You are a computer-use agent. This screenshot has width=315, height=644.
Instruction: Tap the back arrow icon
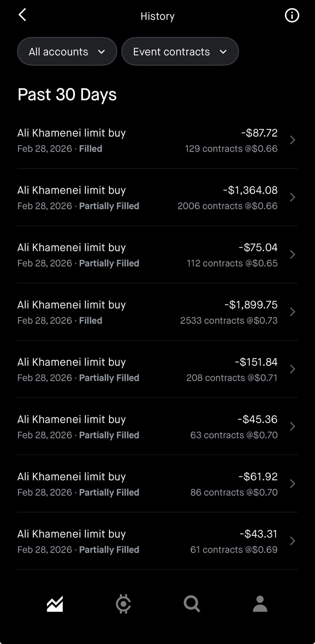coord(22,15)
